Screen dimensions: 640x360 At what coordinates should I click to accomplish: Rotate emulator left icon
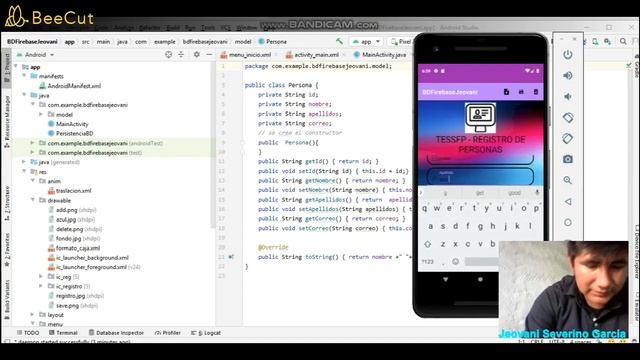(x=568, y=118)
